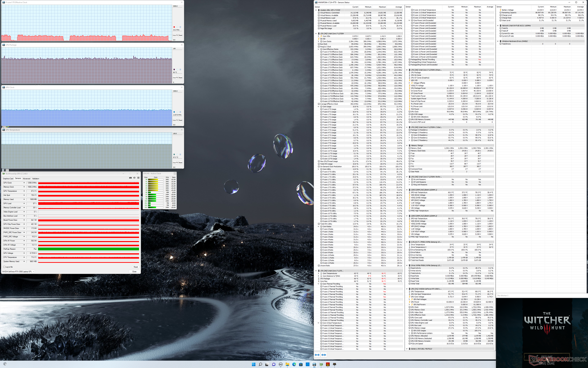Click GPU-Z screenshot camera icon
Viewport: 588px width, 368px height.
[x=130, y=178]
